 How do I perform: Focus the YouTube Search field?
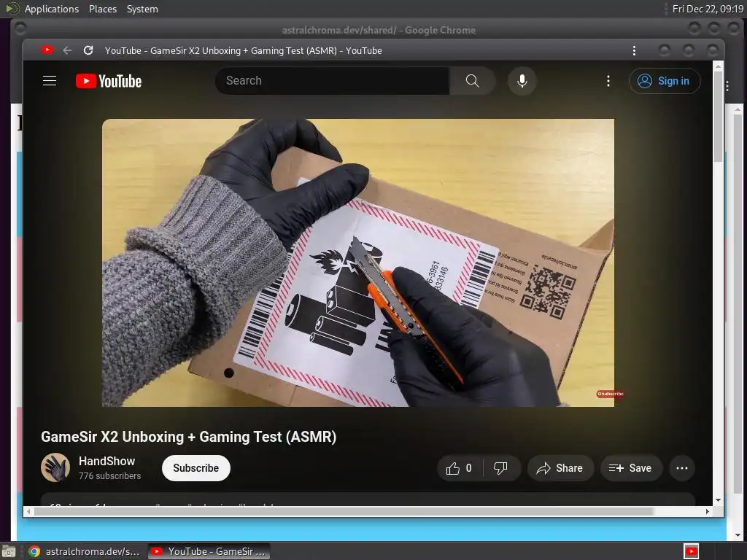[x=332, y=81]
